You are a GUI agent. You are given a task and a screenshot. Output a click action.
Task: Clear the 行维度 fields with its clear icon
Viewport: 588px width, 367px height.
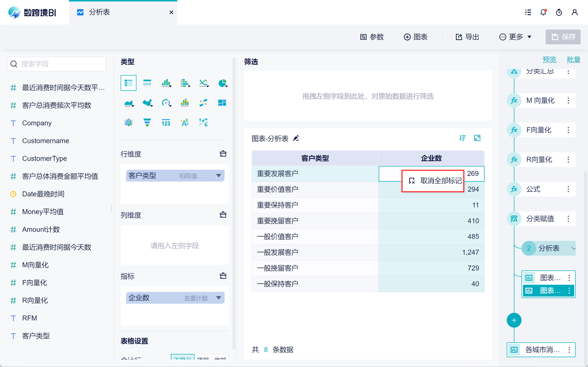pos(223,154)
